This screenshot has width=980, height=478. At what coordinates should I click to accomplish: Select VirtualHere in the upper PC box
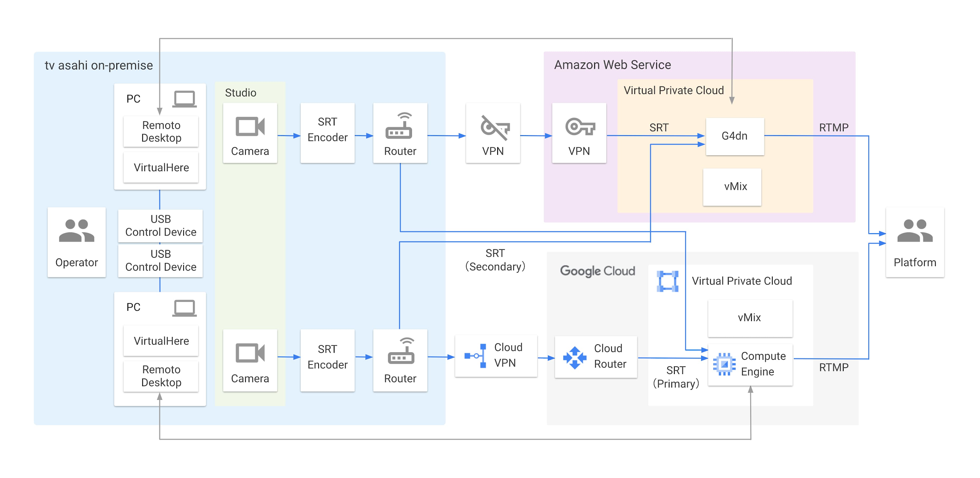[161, 168]
